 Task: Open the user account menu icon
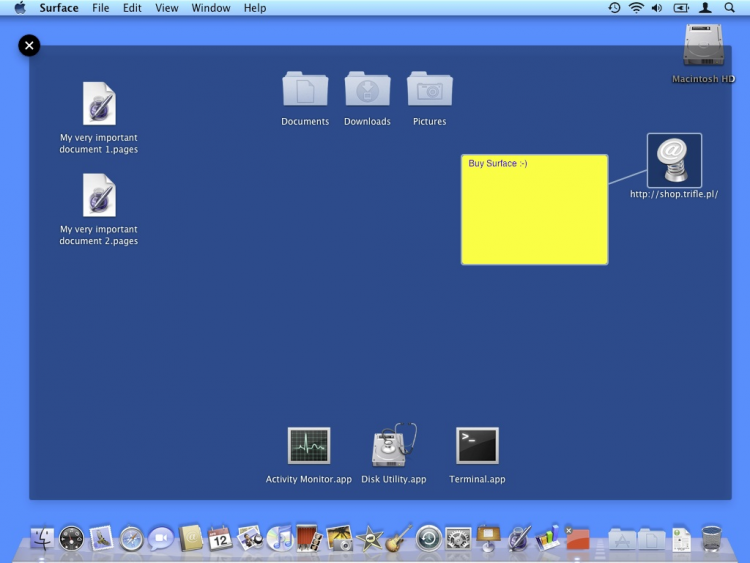pos(705,8)
